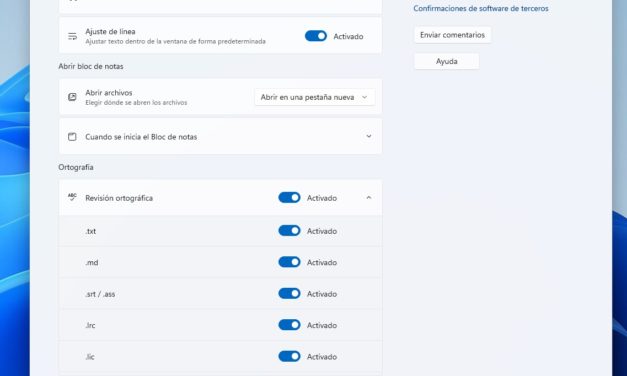The image size is (627, 376).
Task: Click the Ortografía section heading
Action: point(76,167)
